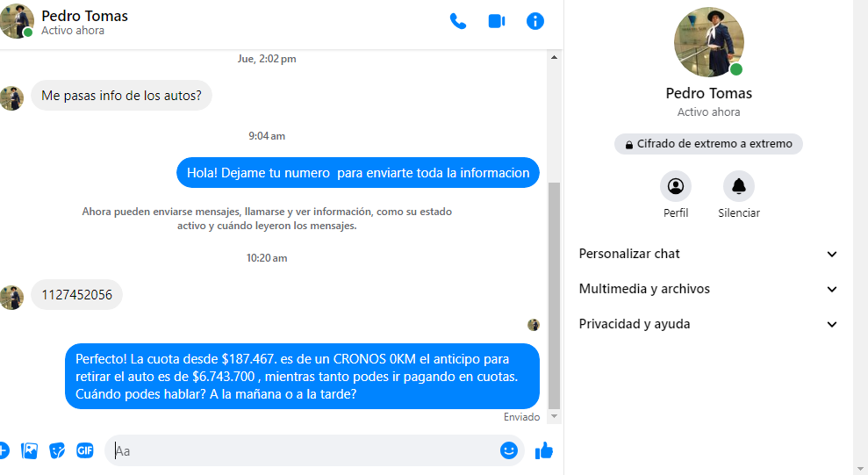Click Pedro Tomas's large profile picture

tap(708, 42)
